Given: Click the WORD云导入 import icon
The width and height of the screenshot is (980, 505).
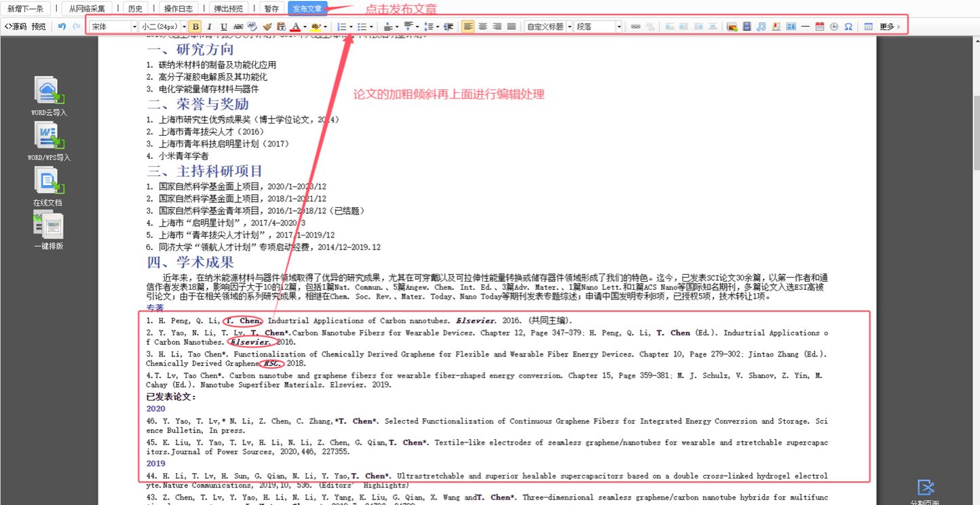Looking at the screenshot, I should click(49, 92).
